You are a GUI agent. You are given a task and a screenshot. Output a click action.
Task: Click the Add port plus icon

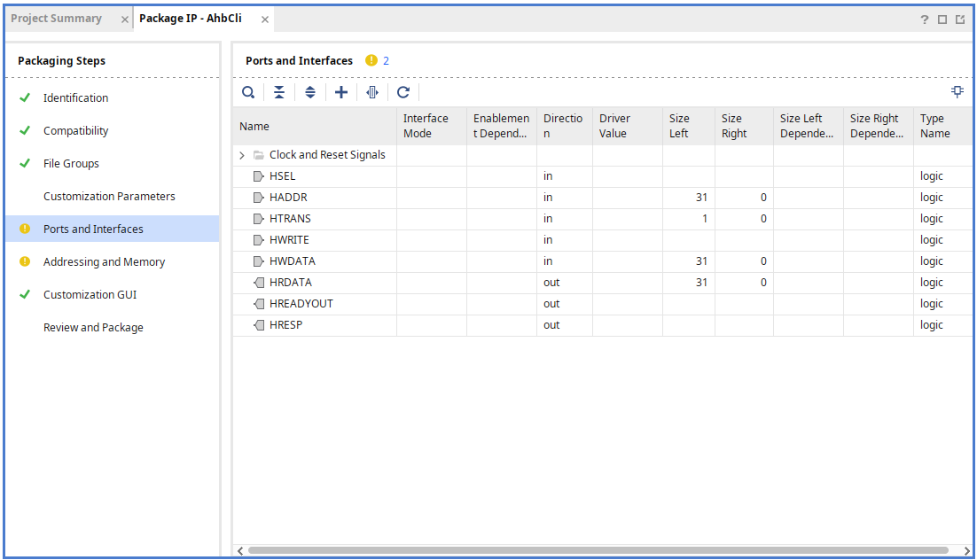pos(341,92)
